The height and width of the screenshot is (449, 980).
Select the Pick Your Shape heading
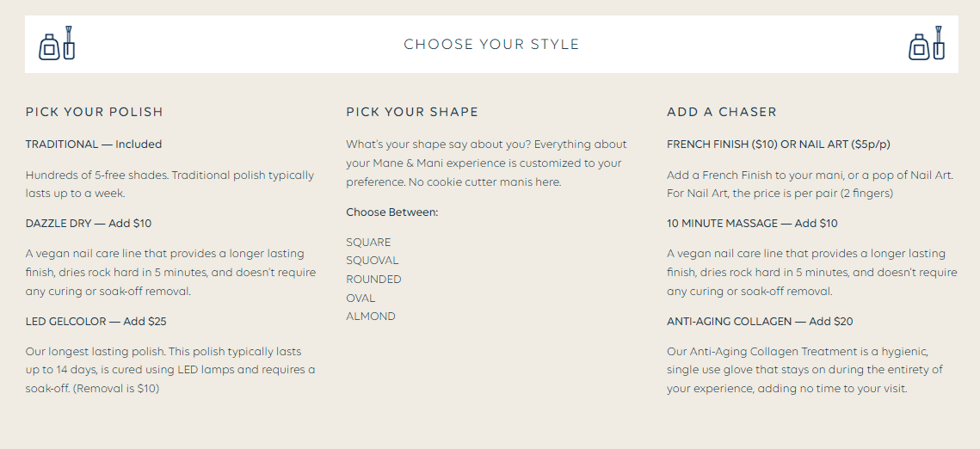point(412,112)
